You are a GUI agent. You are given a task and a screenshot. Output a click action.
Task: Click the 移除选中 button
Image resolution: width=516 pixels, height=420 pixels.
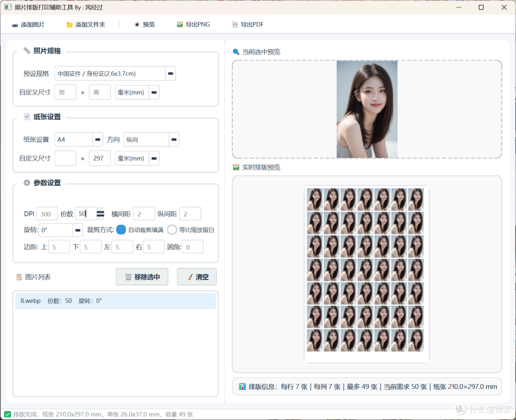tap(142, 277)
